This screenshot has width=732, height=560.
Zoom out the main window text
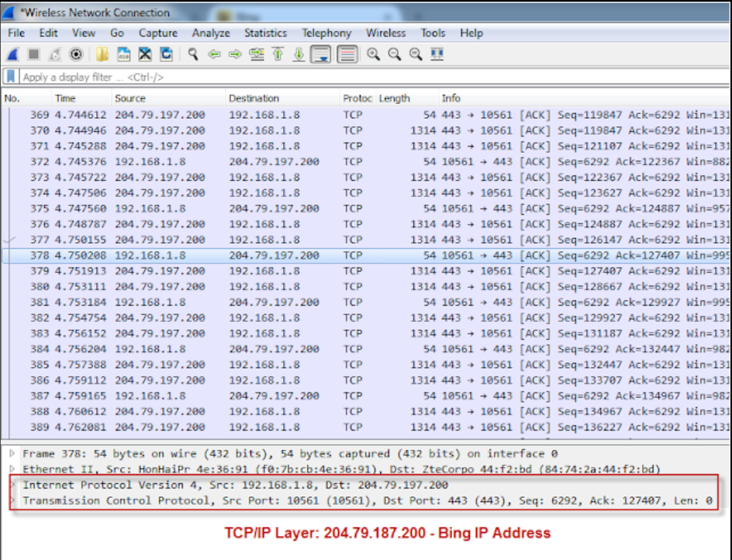[x=395, y=54]
